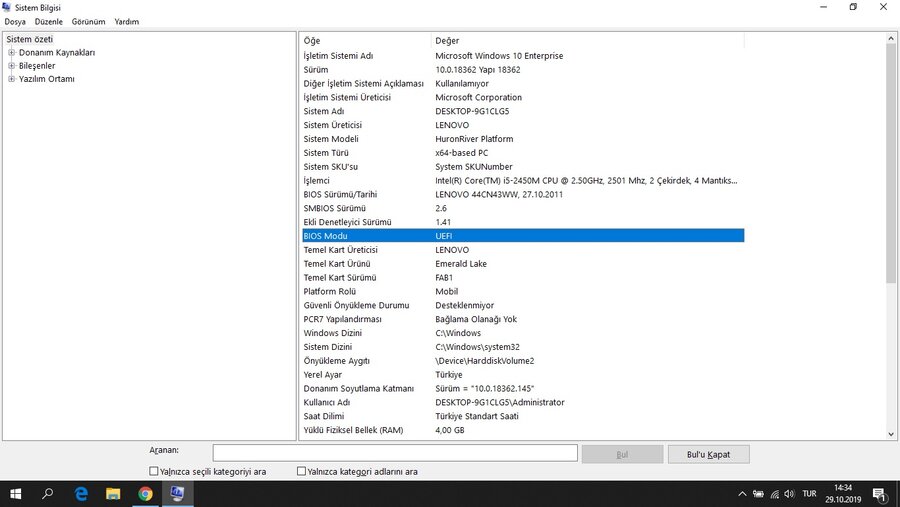
Task: Expand Donanım Kaynakları tree node
Action: pyautogui.click(x=11, y=52)
